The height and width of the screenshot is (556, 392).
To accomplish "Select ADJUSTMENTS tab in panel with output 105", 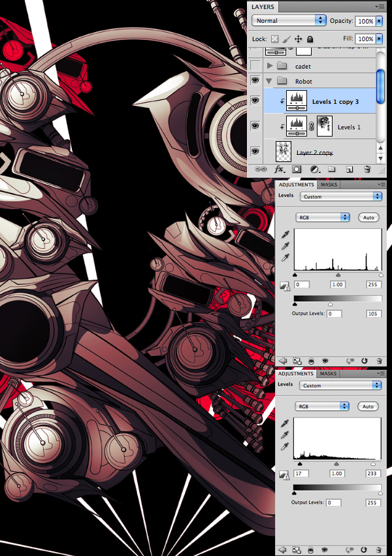I will coord(297,184).
